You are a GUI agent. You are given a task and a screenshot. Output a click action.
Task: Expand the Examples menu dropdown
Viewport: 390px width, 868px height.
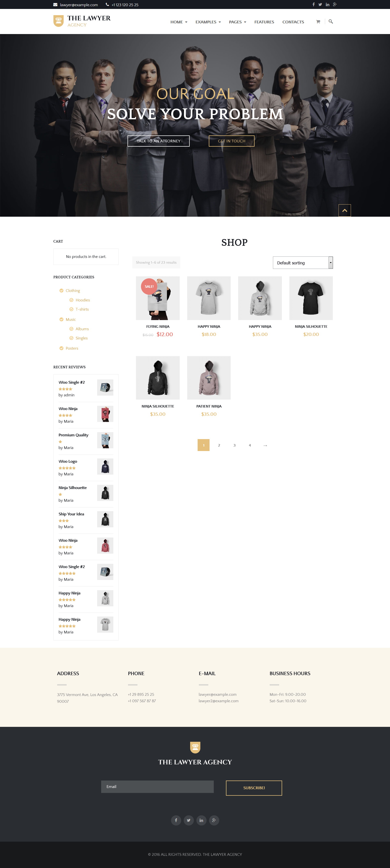click(x=208, y=22)
